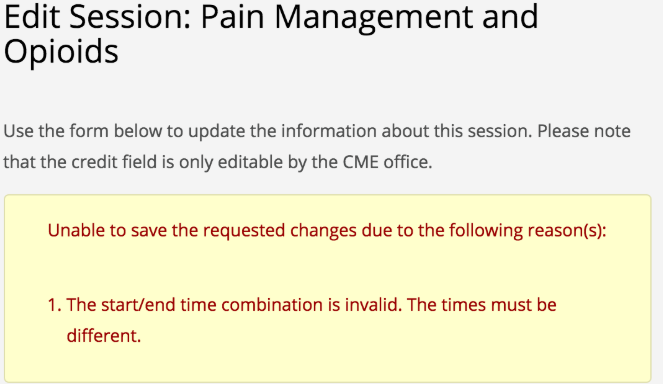Click the "Use the form below" instruction sentence
Screen dimensions: 663x384
click(268, 131)
